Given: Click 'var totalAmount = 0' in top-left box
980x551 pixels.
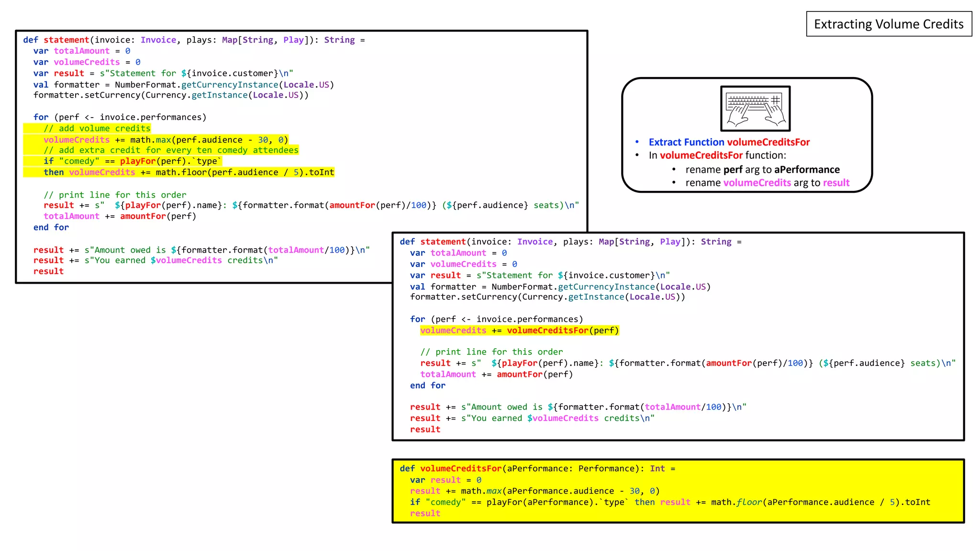Looking at the screenshot, I should [x=81, y=51].
